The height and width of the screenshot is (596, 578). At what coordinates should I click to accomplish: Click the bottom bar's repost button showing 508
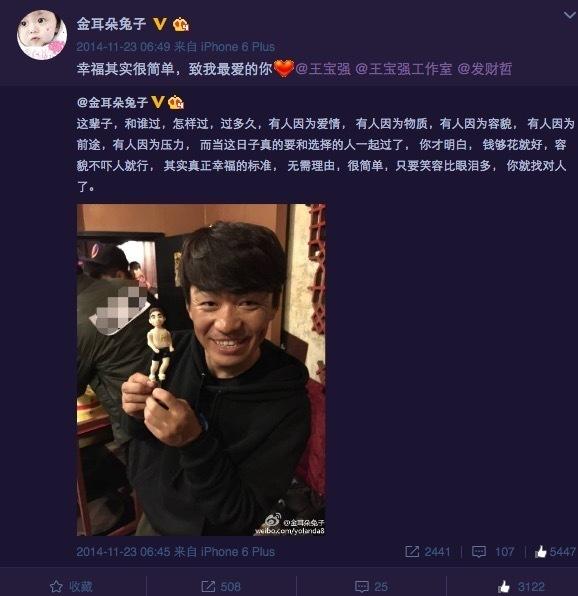[221, 586]
